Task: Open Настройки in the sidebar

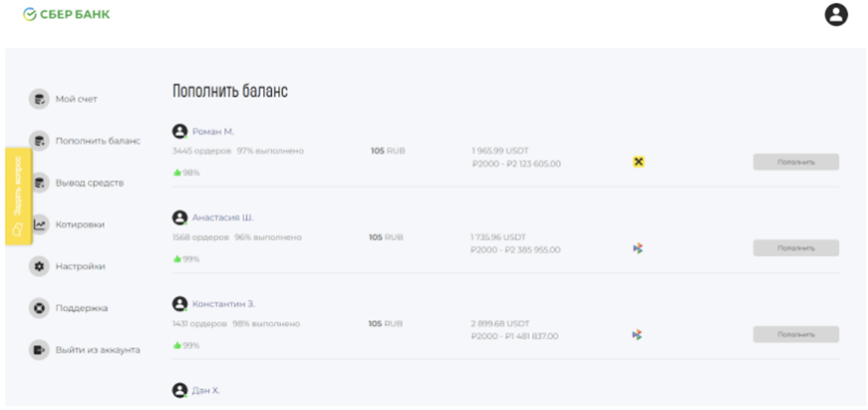Action: click(80, 266)
